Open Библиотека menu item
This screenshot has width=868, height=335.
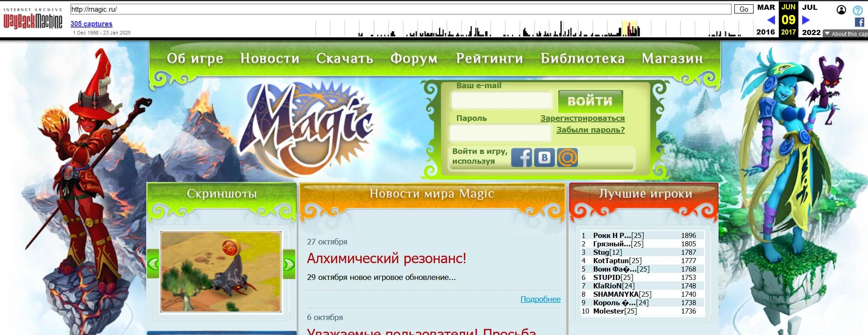(x=583, y=58)
